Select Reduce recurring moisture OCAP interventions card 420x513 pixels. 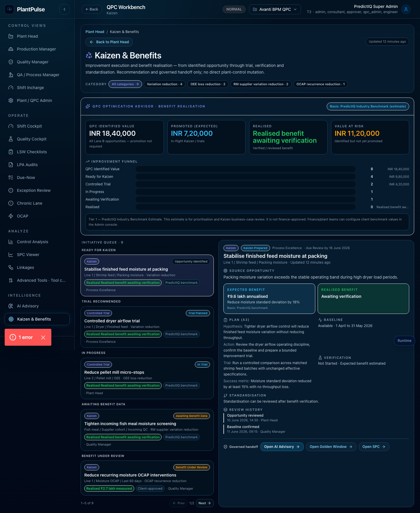click(x=147, y=478)
